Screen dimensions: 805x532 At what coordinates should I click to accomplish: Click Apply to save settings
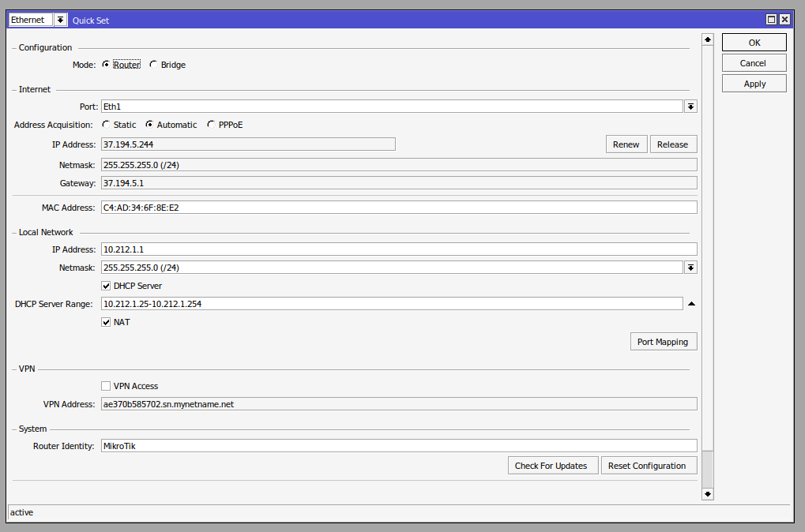pyautogui.click(x=754, y=84)
